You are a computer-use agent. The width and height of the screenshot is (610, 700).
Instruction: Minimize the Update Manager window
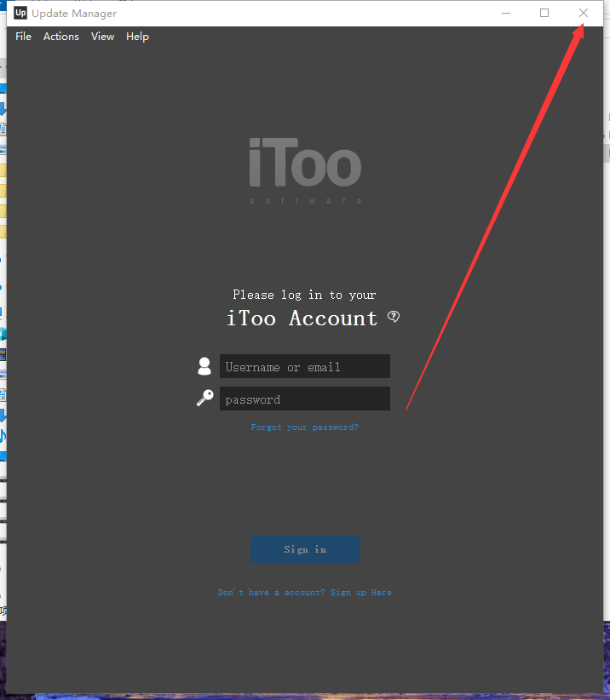[506, 13]
